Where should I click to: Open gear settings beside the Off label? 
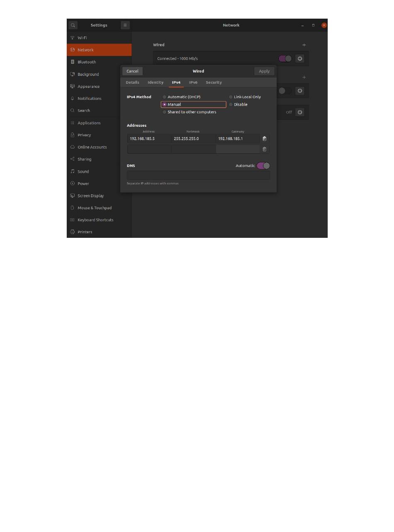coord(300,112)
